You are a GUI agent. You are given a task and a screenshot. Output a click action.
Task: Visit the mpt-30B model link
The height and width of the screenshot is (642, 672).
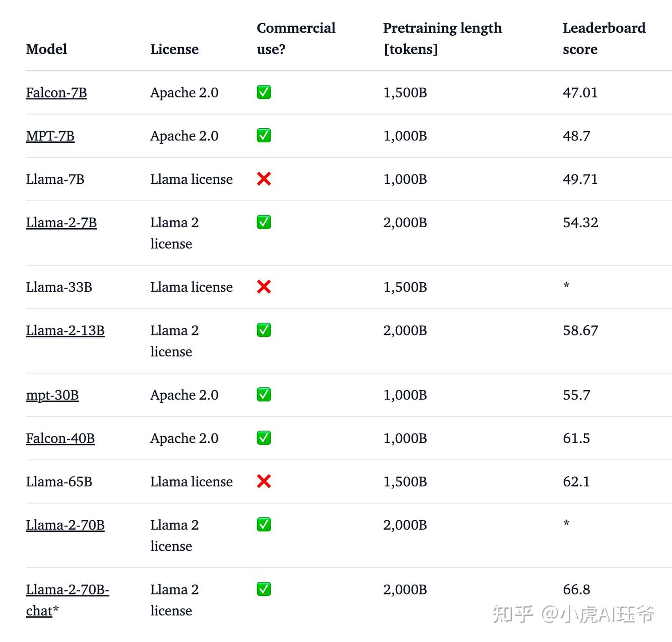(x=52, y=395)
